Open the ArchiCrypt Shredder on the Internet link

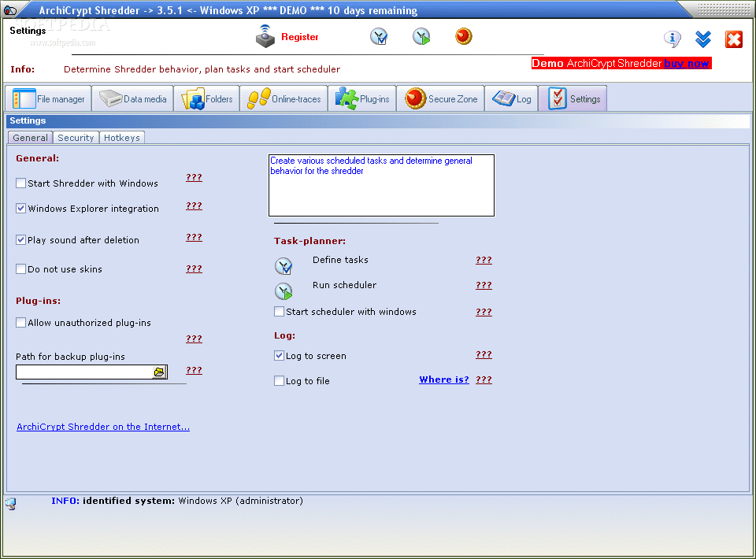[x=103, y=427]
